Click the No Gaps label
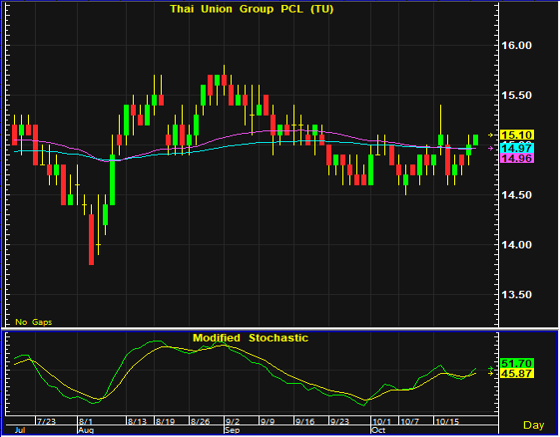Viewport: 560px width, 437px height. [34, 322]
